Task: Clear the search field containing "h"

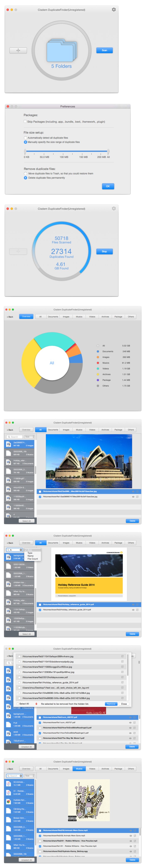Action: pyautogui.click(x=21, y=550)
